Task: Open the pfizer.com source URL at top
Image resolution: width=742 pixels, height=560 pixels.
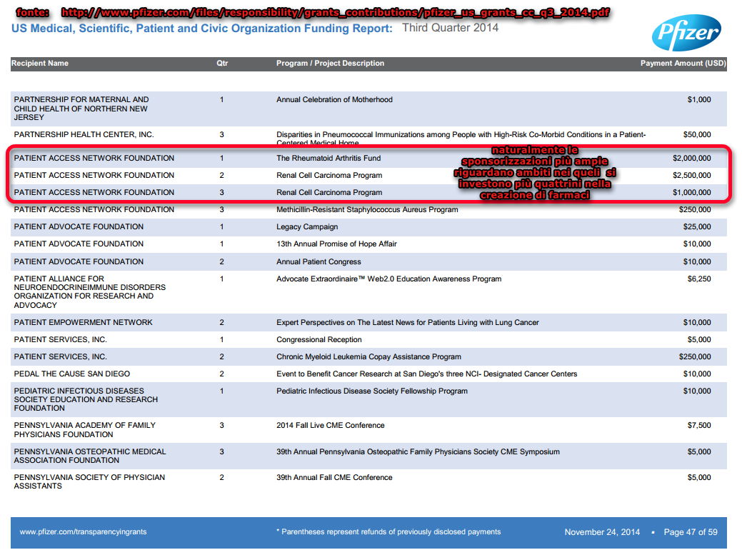Action: click(336, 12)
